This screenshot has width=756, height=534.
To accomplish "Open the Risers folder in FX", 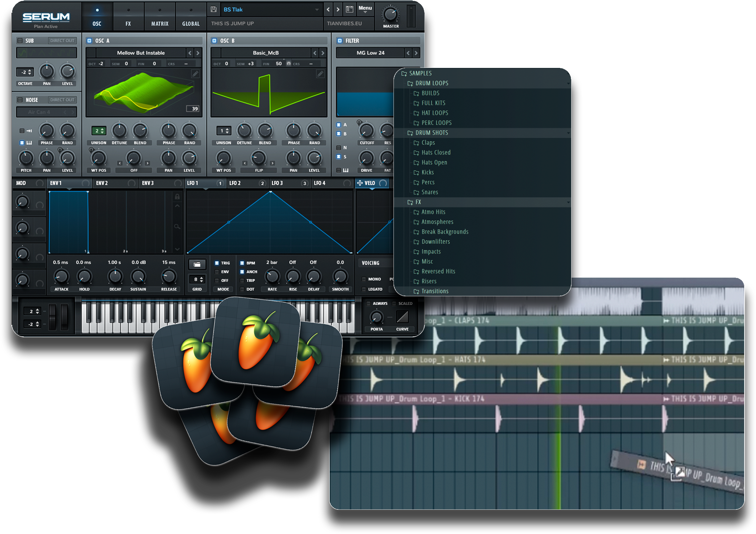I will point(429,281).
